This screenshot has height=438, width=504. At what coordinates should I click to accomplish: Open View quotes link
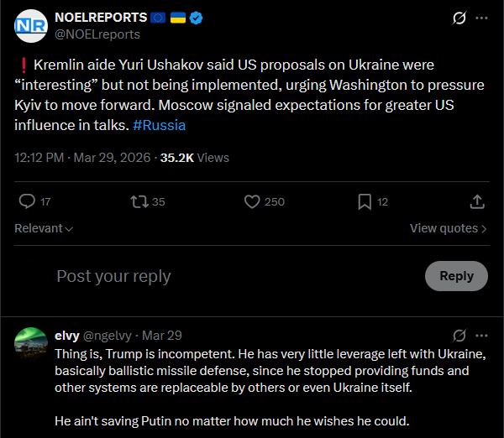tap(448, 228)
